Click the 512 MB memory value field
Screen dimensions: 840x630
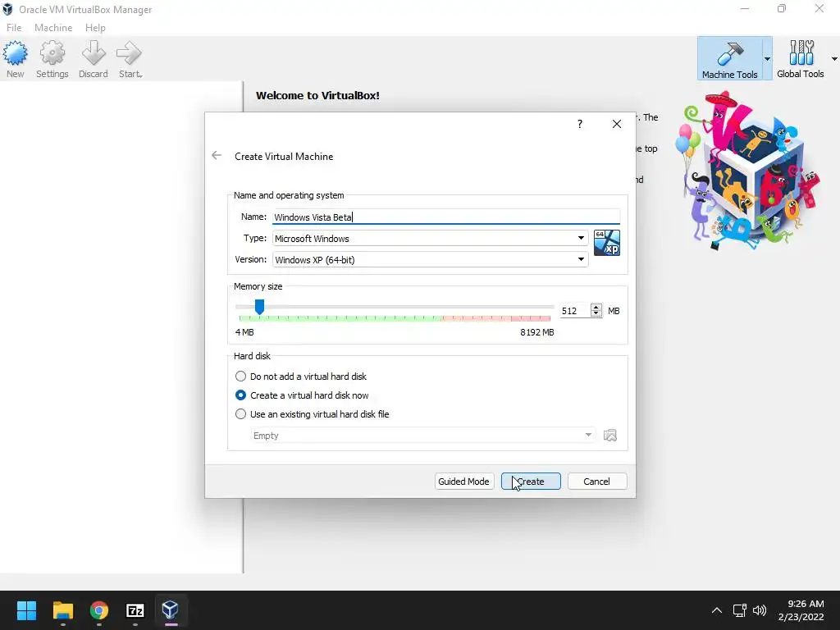tap(574, 311)
